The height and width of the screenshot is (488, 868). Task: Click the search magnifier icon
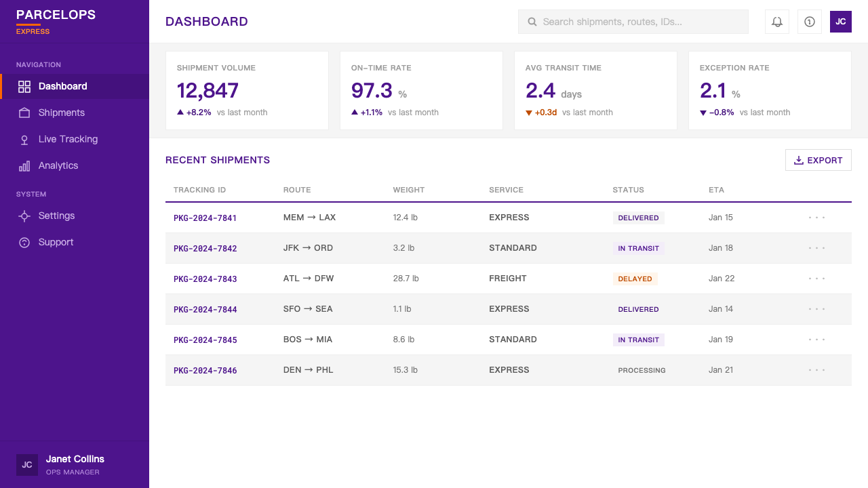(x=532, y=22)
